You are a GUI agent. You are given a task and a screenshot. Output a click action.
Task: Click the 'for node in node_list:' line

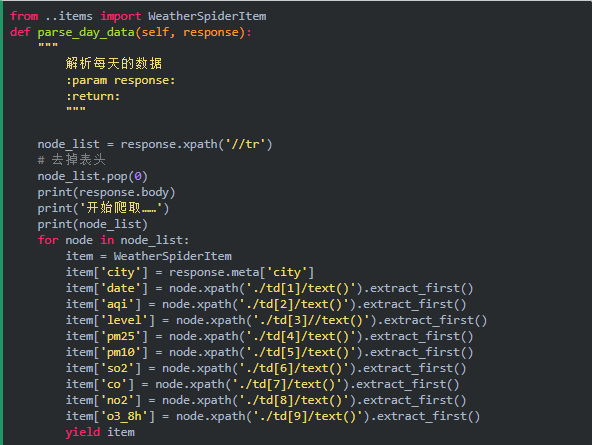pyautogui.click(x=113, y=240)
